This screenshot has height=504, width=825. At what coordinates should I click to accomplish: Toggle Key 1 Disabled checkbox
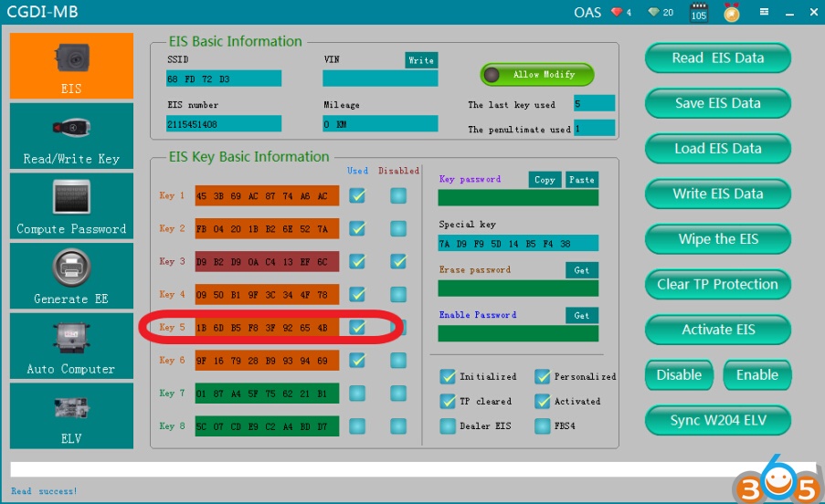[398, 196]
